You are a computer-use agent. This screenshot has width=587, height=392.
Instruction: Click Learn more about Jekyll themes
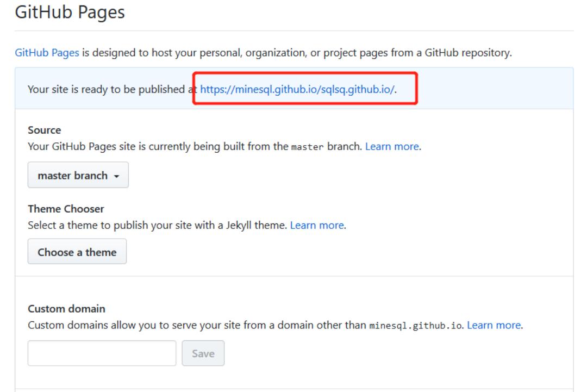[317, 225]
